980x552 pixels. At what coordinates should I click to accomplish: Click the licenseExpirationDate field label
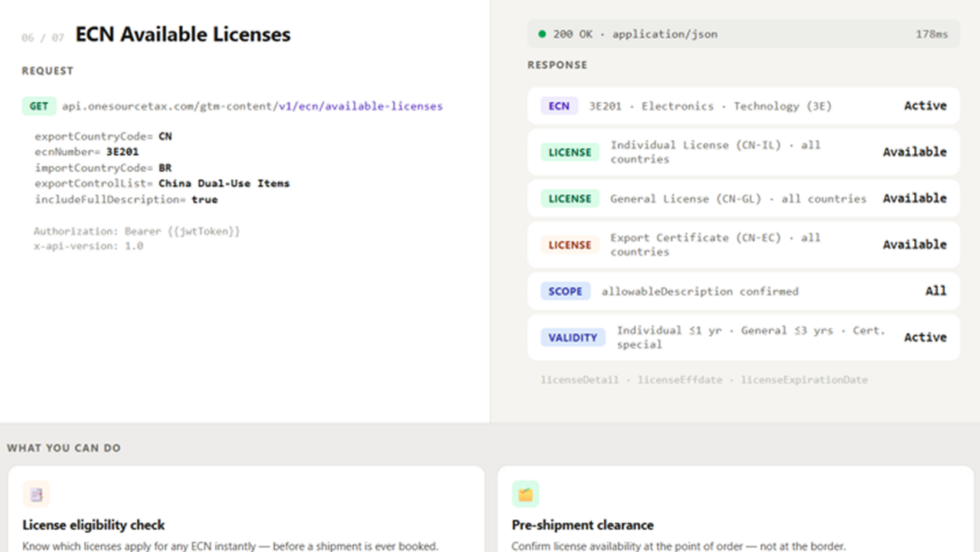pos(804,380)
